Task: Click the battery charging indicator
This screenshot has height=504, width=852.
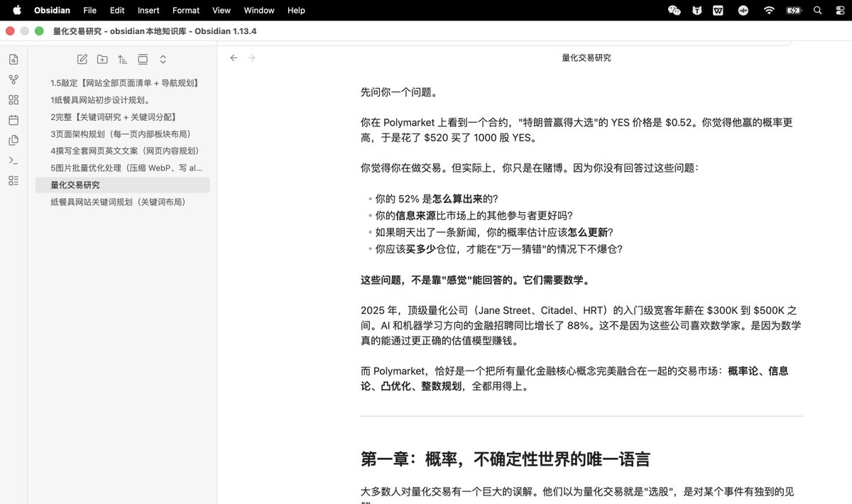Action: (x=794, y=10)
